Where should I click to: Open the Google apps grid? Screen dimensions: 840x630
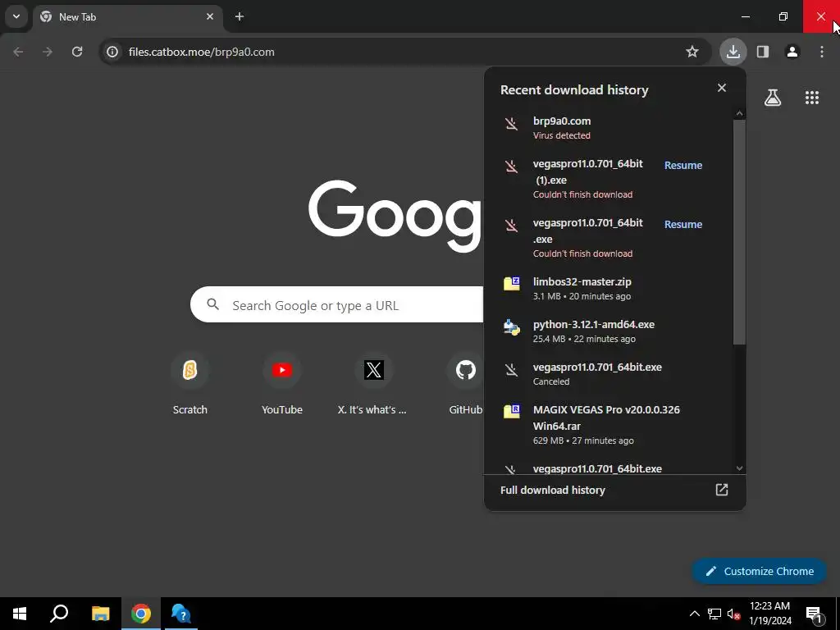[x=811, y=98]
